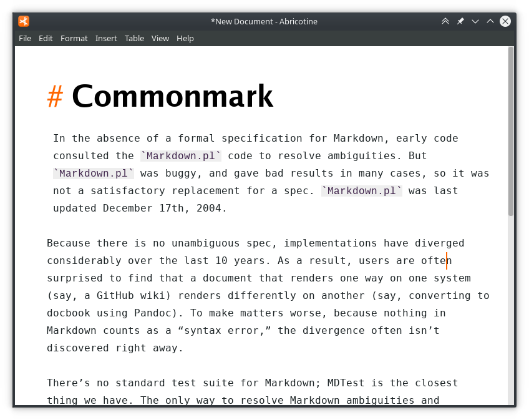529x420 pixels.
Task: Open the File menu
Action: click(25, 38)
